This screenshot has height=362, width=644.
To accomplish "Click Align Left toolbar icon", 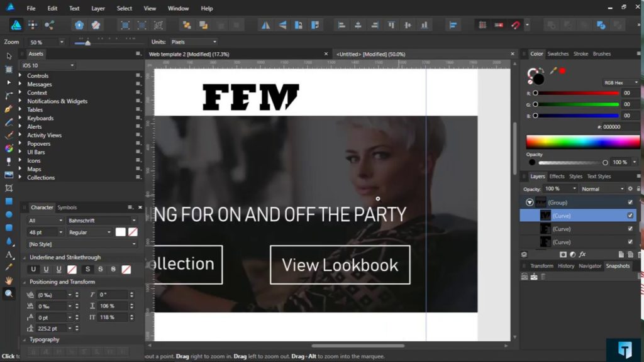I will (x=341, y=25).
